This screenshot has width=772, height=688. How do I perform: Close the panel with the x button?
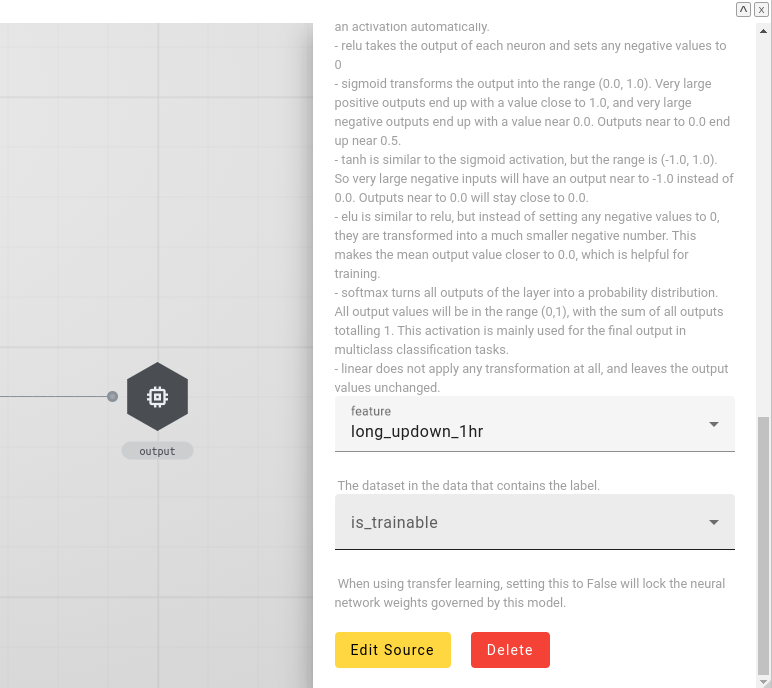[x=761, y=9]
